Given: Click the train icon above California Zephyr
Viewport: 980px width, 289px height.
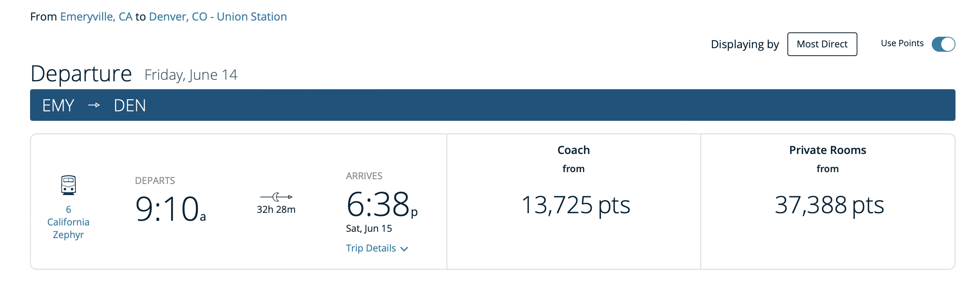Looking at the screenshot, I should [68, 185].
